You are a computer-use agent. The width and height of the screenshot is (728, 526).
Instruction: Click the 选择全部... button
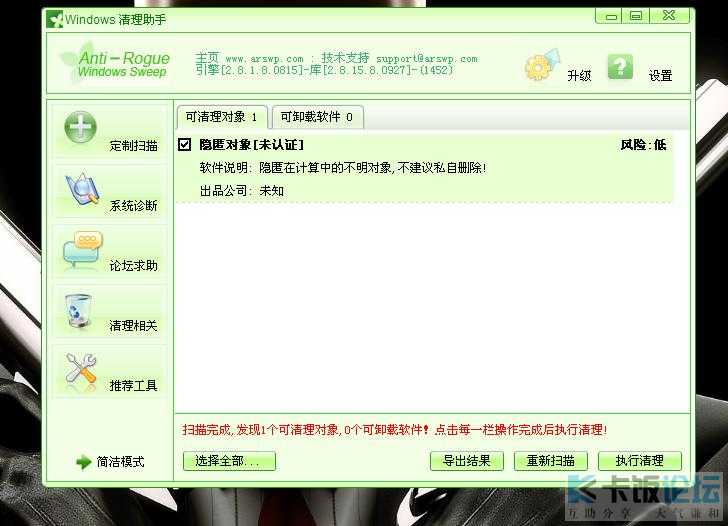pyautogui.click(x=229, y=461)
